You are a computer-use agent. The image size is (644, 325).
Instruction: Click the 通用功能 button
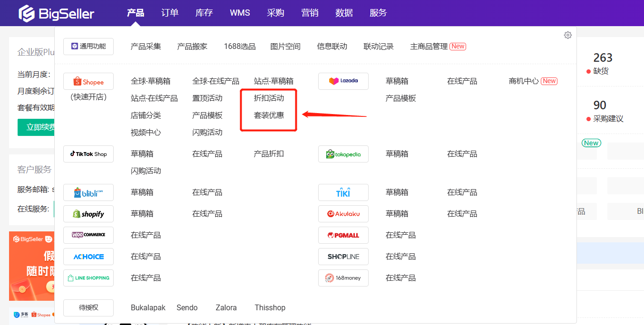[x=88, y=47]
